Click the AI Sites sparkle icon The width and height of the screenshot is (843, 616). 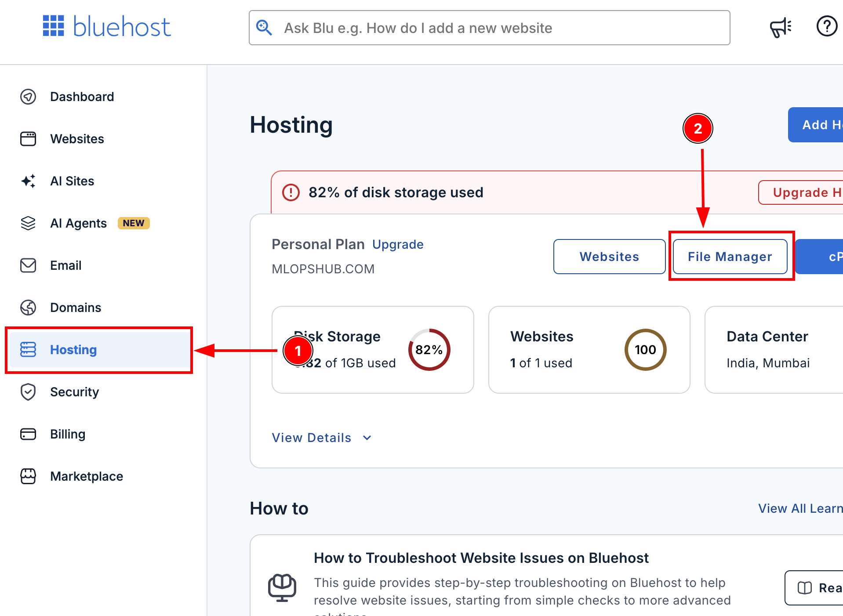(x=28, y=181)
